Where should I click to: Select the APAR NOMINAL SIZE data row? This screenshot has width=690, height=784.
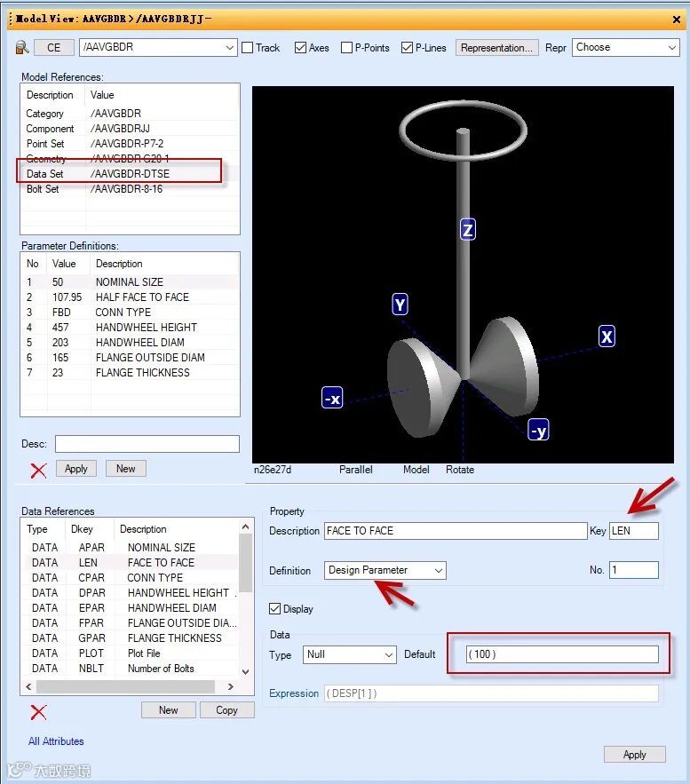coord(130,548)
